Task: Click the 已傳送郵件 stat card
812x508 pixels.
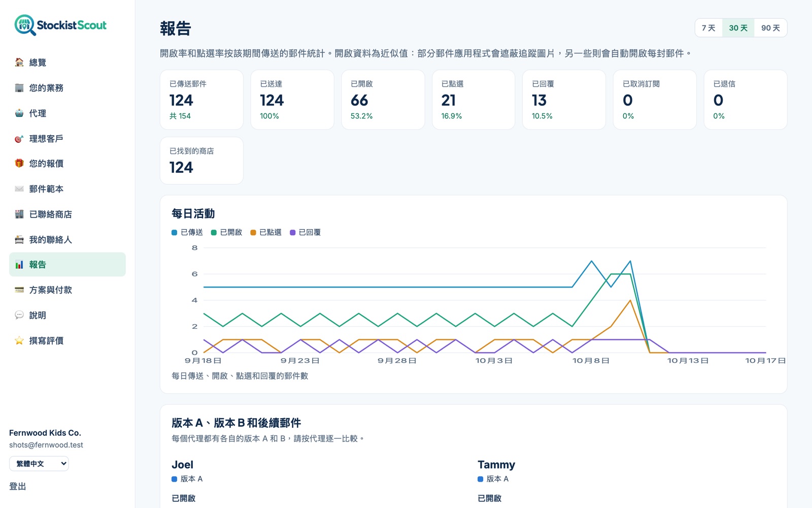Action: [x=201, y=100]
